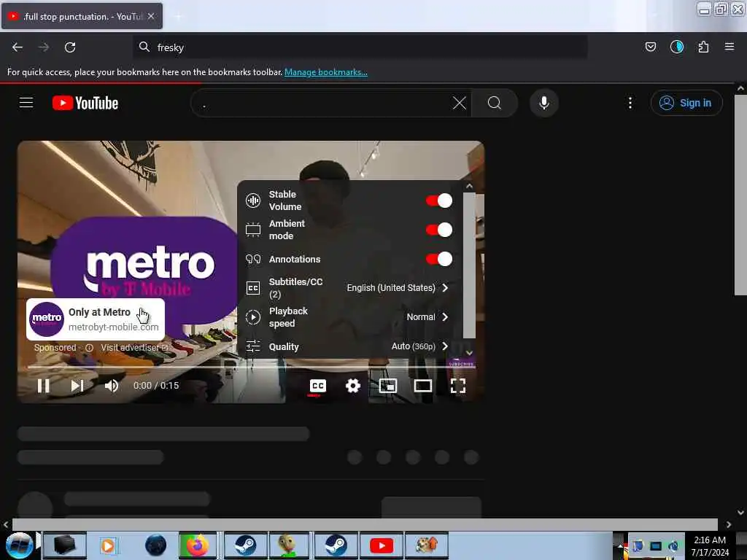Click the settings menu scrollbar
Image resolution: width=747 pixels, height=560 pixels.
point(469,265)
